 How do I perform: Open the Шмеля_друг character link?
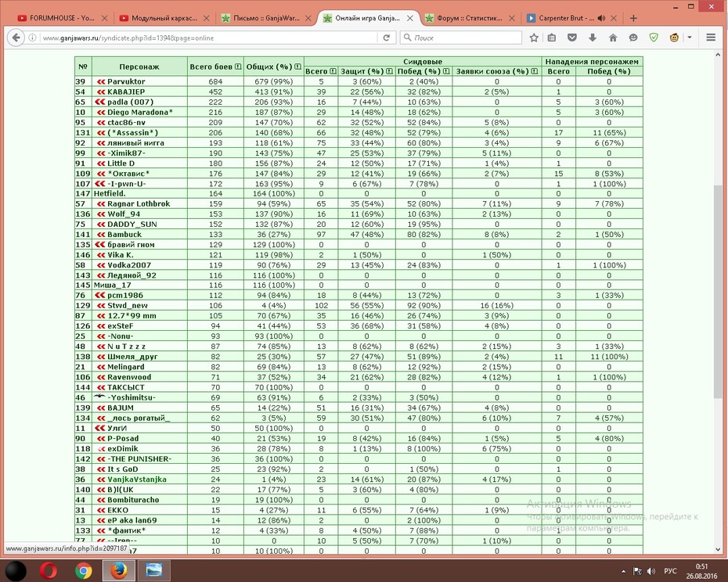[x=132, y=357]
